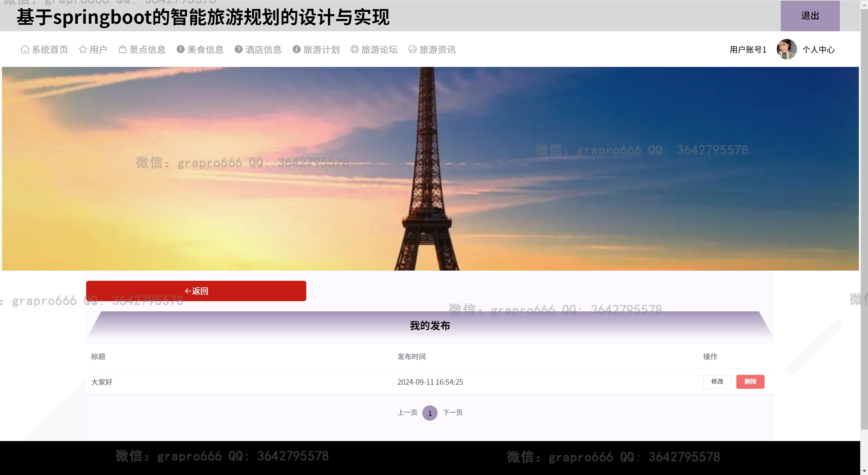The height and width of the screenshot is (475, 868).
Task: Click the bag icon beside 景点信息
Action: coord(122,50)
